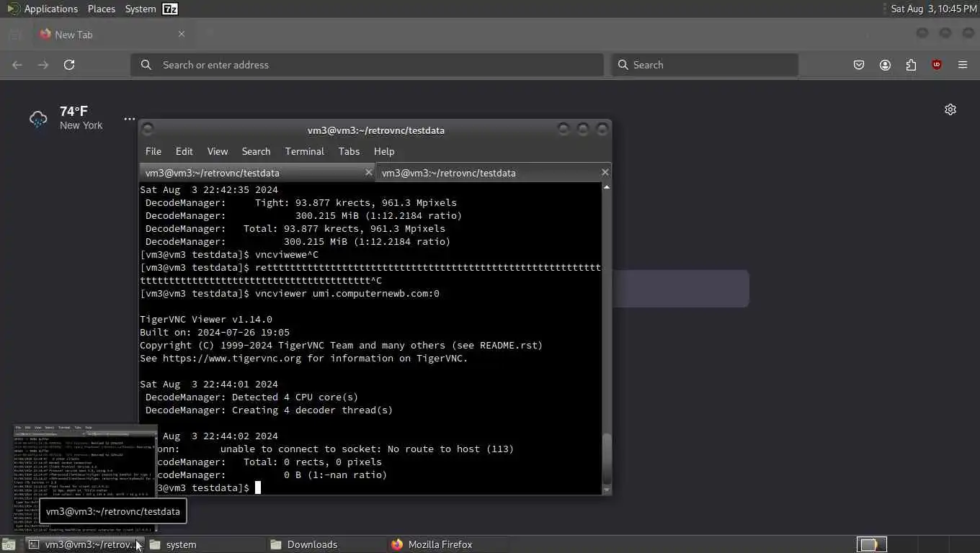Save to Pocket from Firefox toolbar
The height and width of the screenshot is (553, 980).
[x=859, y=65]
